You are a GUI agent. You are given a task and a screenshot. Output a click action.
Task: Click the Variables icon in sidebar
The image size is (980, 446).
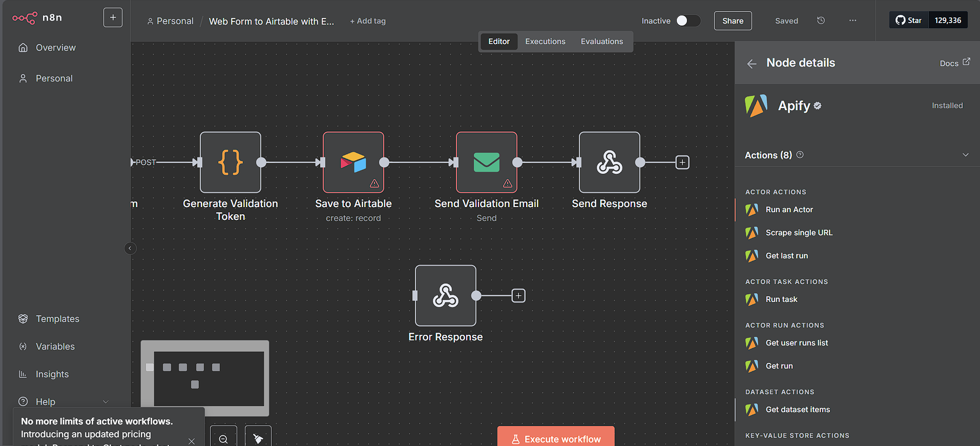23,347
